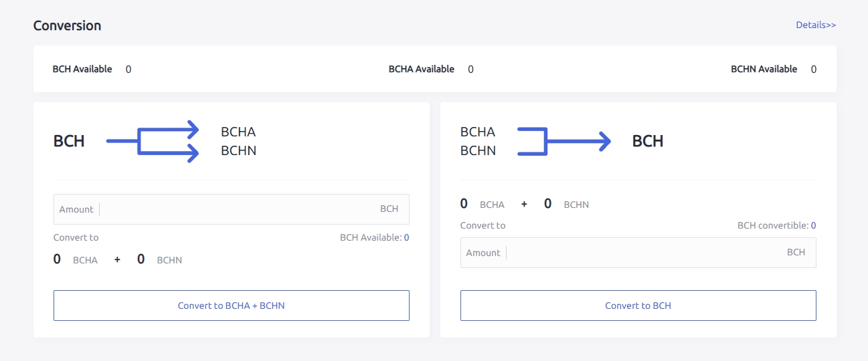The height and width of the screenshot is (361, 868).
Task: Select the BCHA Available balance in top bar
Action: pyautogui.click(x=470, y=69)
